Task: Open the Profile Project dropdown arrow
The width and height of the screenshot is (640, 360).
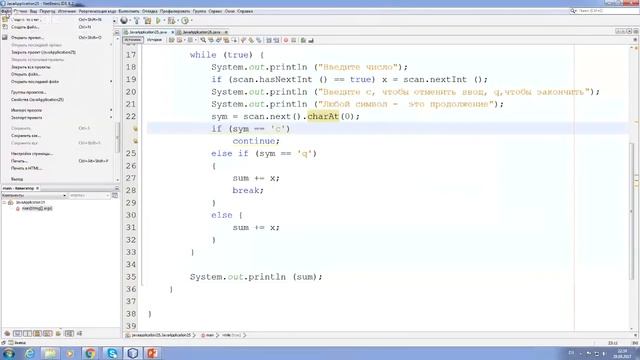Action: (192, 20)
